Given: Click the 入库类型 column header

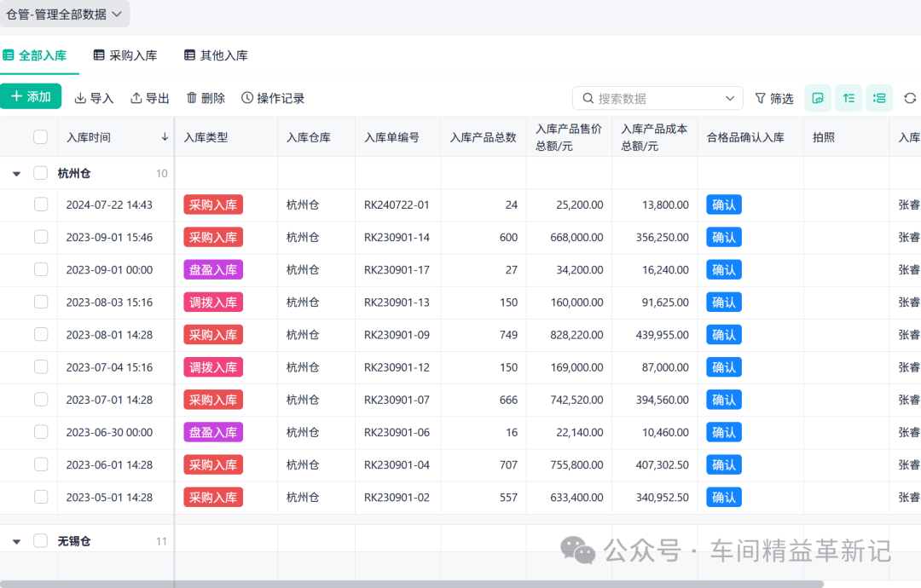Looking at the screenshot, I should click(x=225, y=136).
